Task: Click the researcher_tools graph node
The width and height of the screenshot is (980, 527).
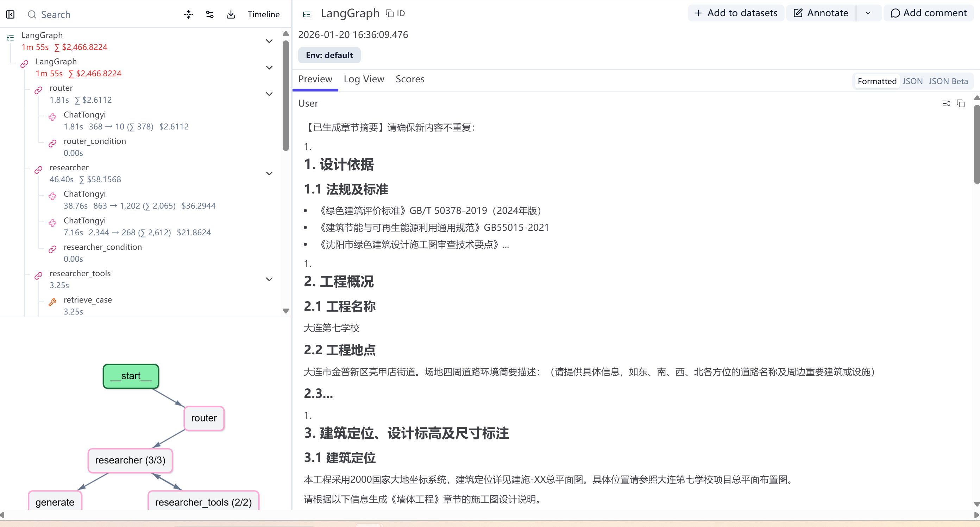Action: (203, 502)
